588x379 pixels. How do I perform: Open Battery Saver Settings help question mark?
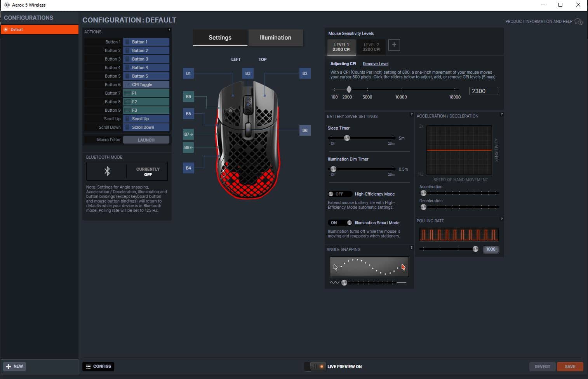[411, 114]
